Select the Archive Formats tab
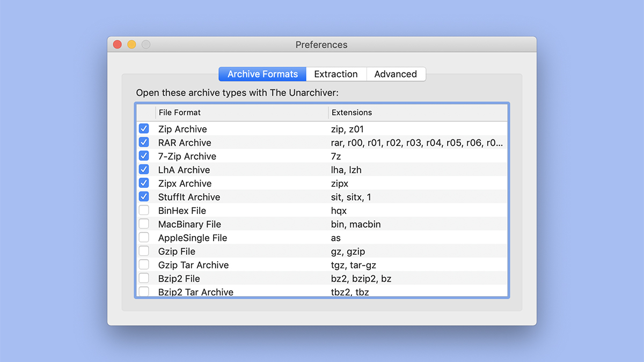The width and height of the screenshot is (644, 362). click(262, 74)
